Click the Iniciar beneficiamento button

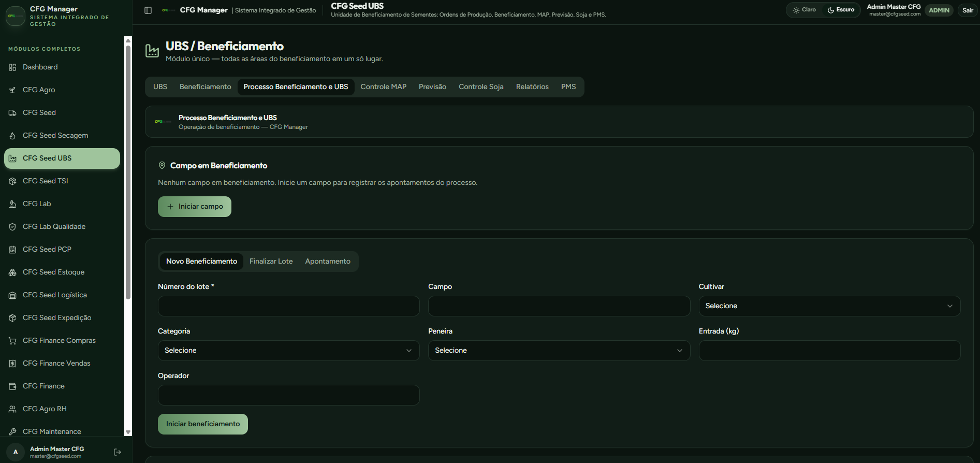(x=203, y=424)
